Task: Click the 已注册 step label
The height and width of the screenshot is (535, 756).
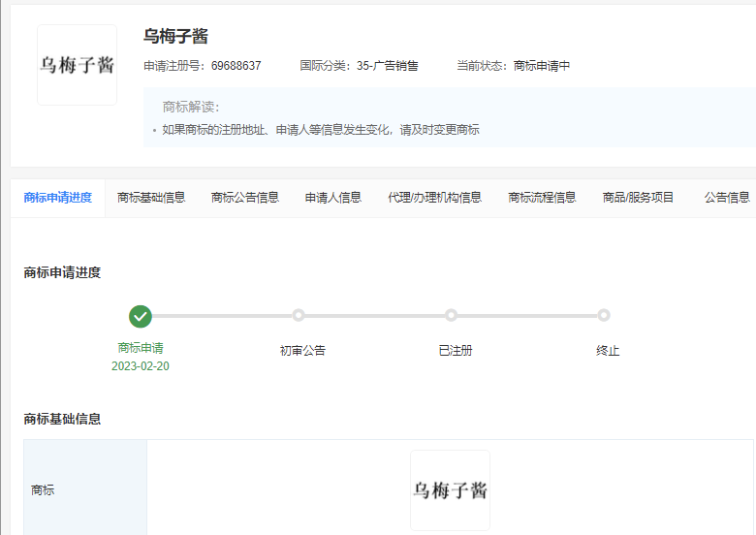Action: coord(456,351)
